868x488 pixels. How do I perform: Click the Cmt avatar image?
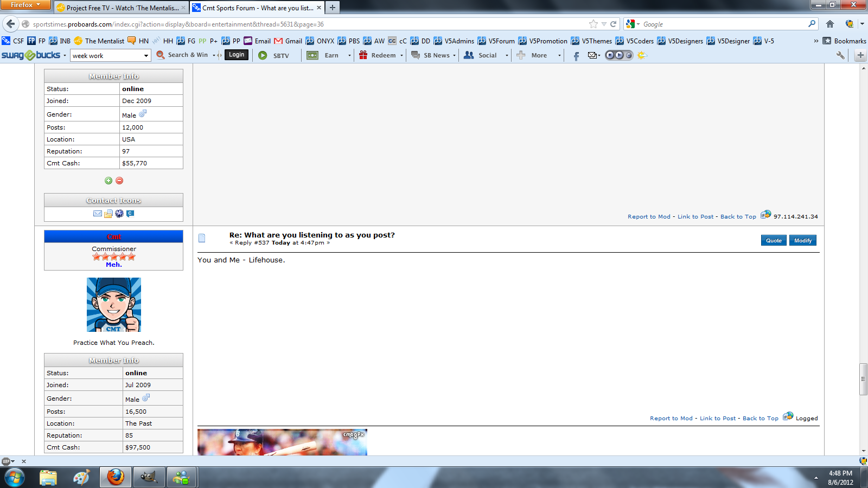tap(114, 305)
